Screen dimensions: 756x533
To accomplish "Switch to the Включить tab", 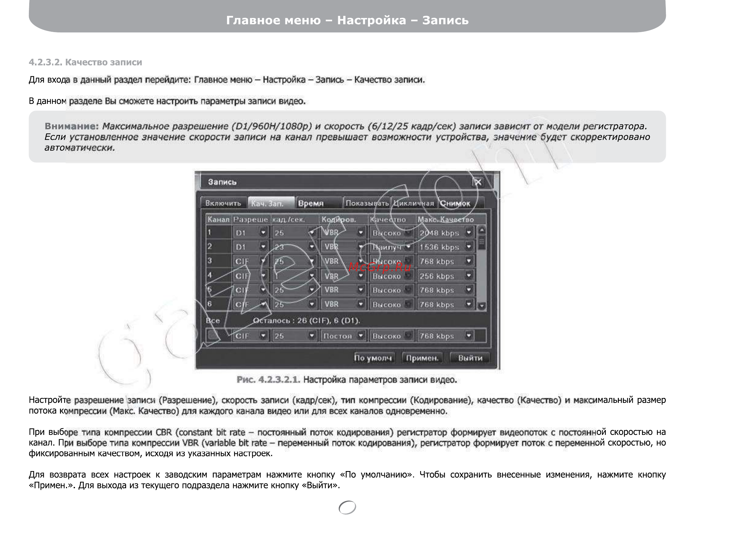I will 223,203.
